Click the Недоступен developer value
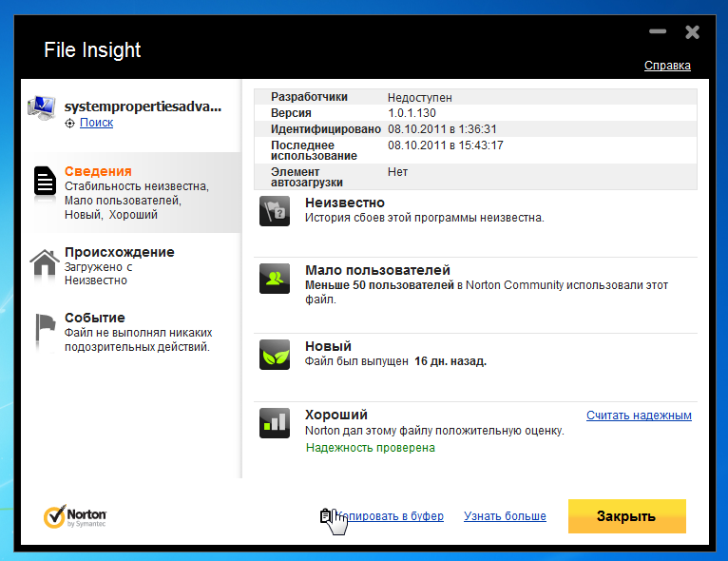 [x=420, y=98]
